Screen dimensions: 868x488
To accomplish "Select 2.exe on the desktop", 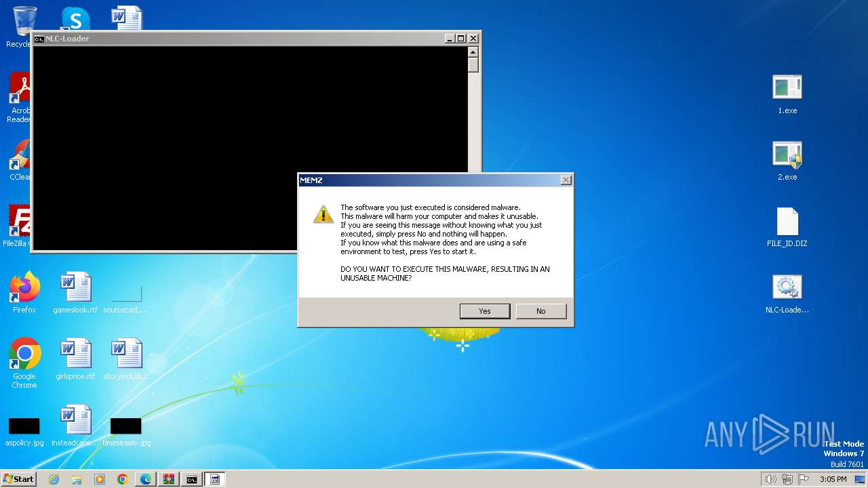I will pos(787,161).
